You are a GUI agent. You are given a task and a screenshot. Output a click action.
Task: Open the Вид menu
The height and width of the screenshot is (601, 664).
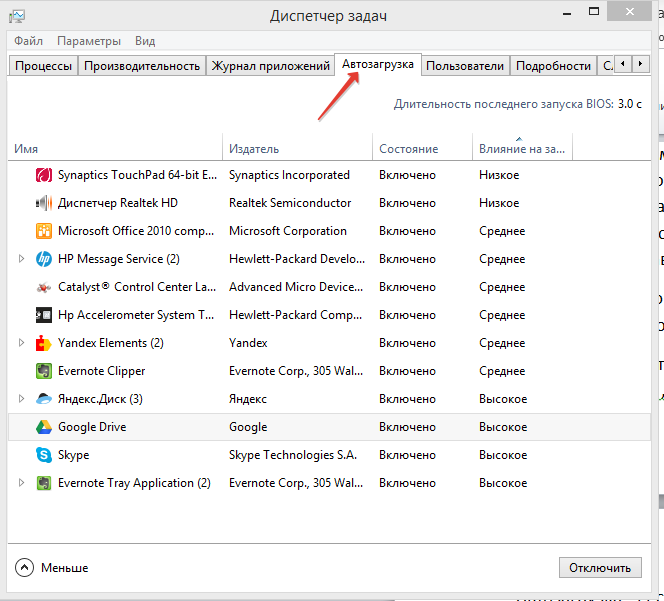pyautogui.click(x=145, y=41)
